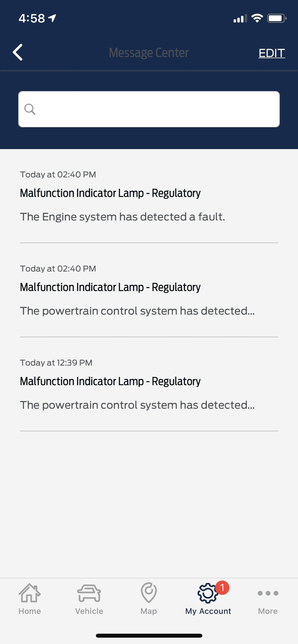This screenshot has width=298, height=644.
Task: Tap the Wi-Fi status icon
Action: coord(257,18)
